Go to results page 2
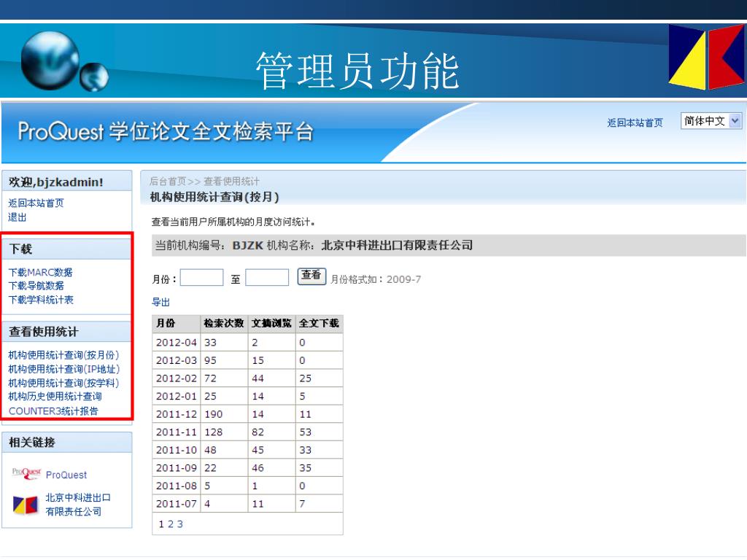This screenshot has width=747, height=560. tap(171, 524)
